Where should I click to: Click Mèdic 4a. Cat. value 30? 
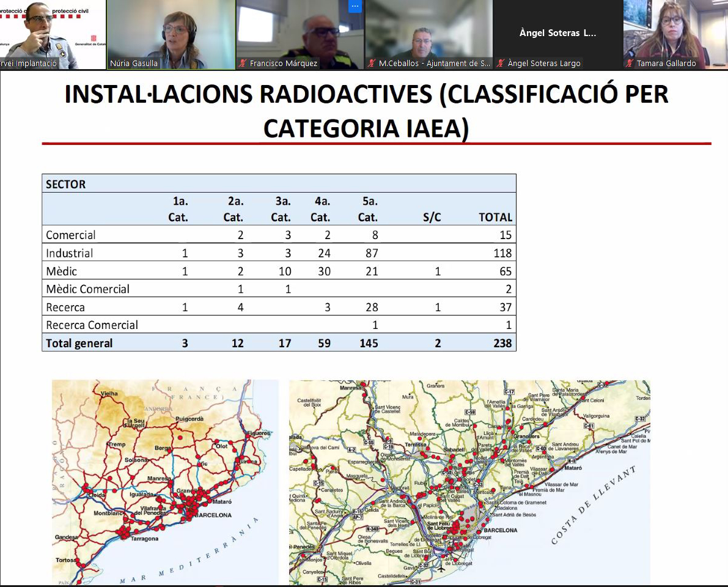click(x=324, y=271)
